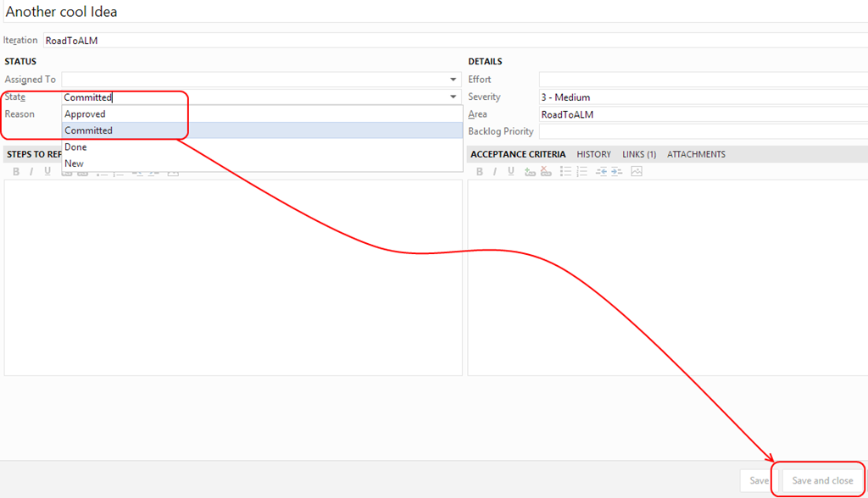The height and width of the screenshot is (498, 868).
Task: Switch to the History tab
Action: (593, 154)
